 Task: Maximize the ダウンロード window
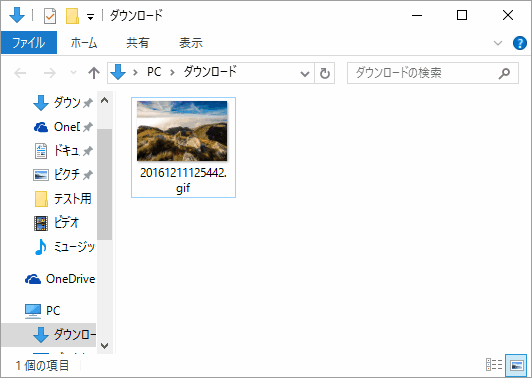click(462, 16)
